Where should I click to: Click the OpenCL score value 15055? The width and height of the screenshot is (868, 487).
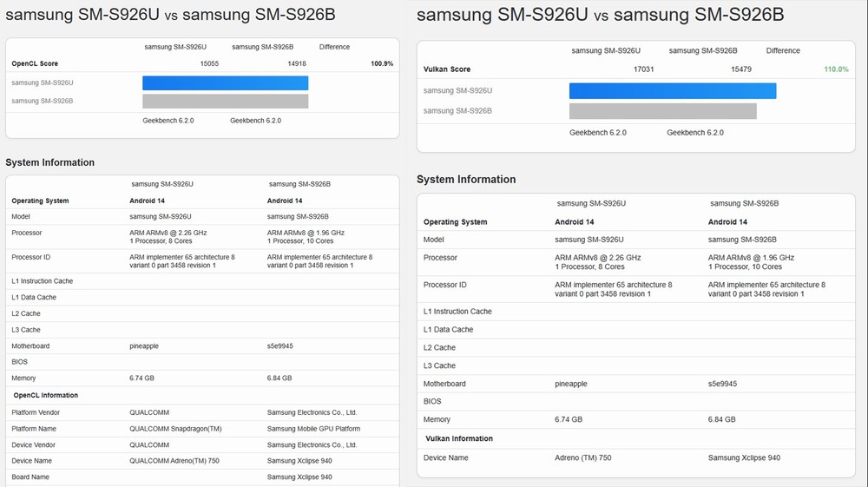(209, 63)
